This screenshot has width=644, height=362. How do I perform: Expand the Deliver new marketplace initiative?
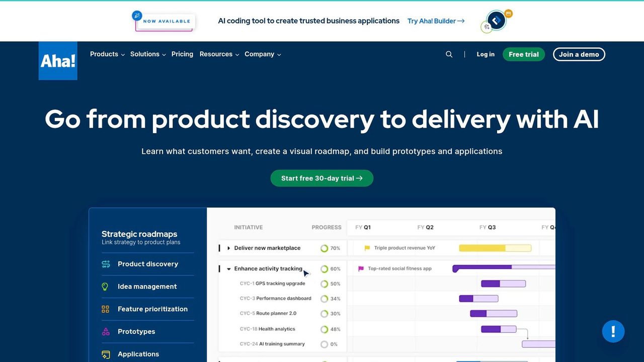[x=229, y=248]
